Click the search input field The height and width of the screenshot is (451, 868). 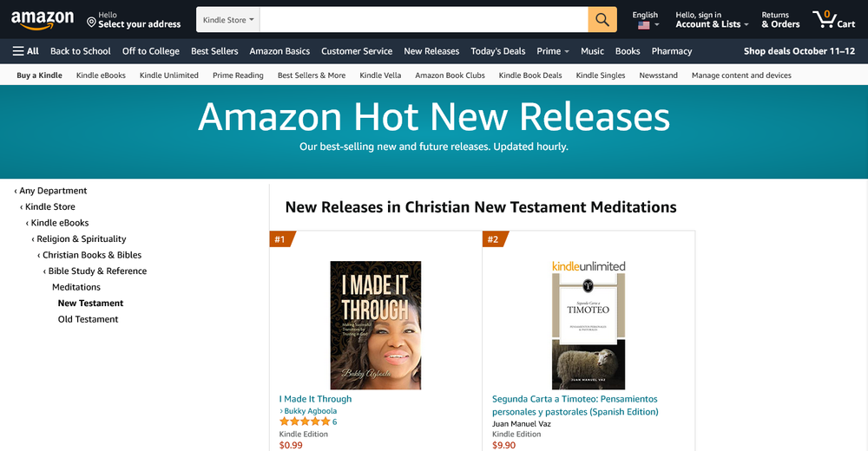pyautogui.click(x=424, y=20)
